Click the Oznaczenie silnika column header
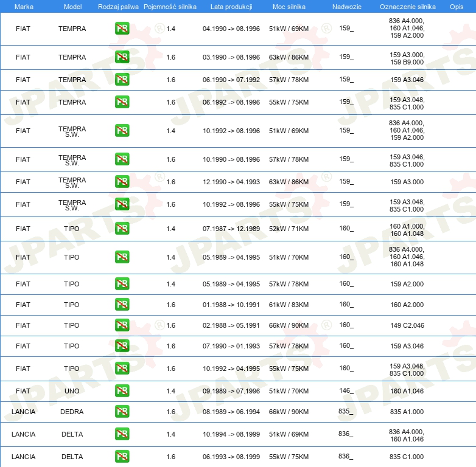Image resolution: width=476 pixels, height=467 pixels. (x=407, y=7)
